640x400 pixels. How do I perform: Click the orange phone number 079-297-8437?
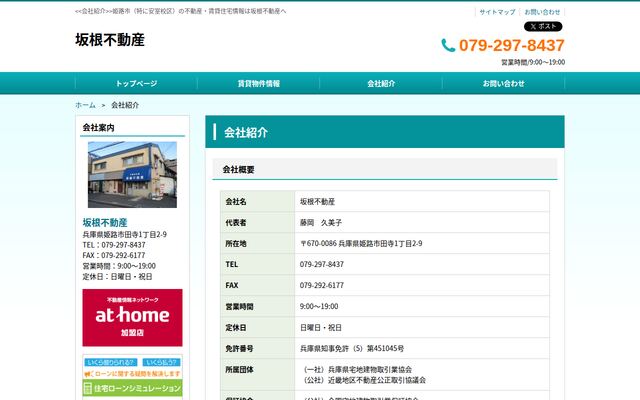pyautogui.click(x=511, y=45)
